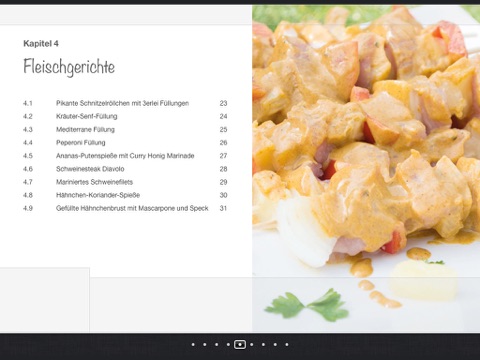Screen dimensions: 480x360
Task: Tap the second page dot in navigator
Action: pyautogui.click(x=205, y=344)
